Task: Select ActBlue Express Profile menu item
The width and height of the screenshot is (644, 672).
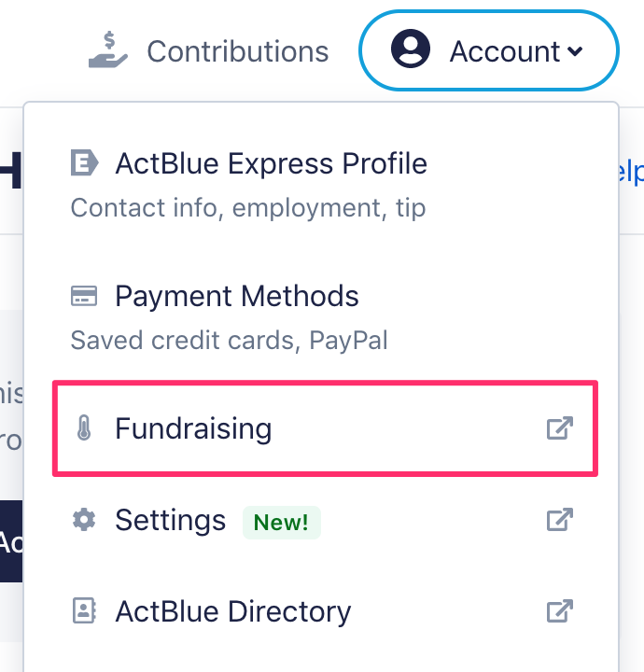Action: tap(271, 164)
